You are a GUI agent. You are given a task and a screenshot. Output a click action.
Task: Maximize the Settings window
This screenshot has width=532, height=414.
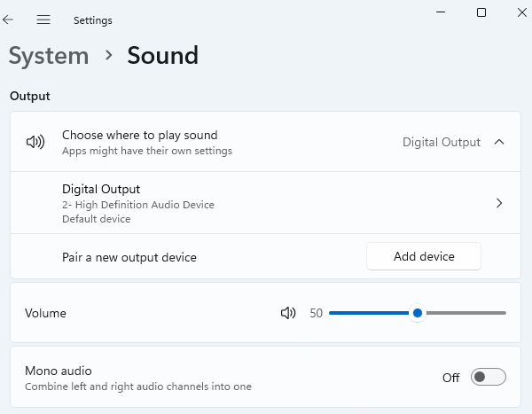coord(481,12)
